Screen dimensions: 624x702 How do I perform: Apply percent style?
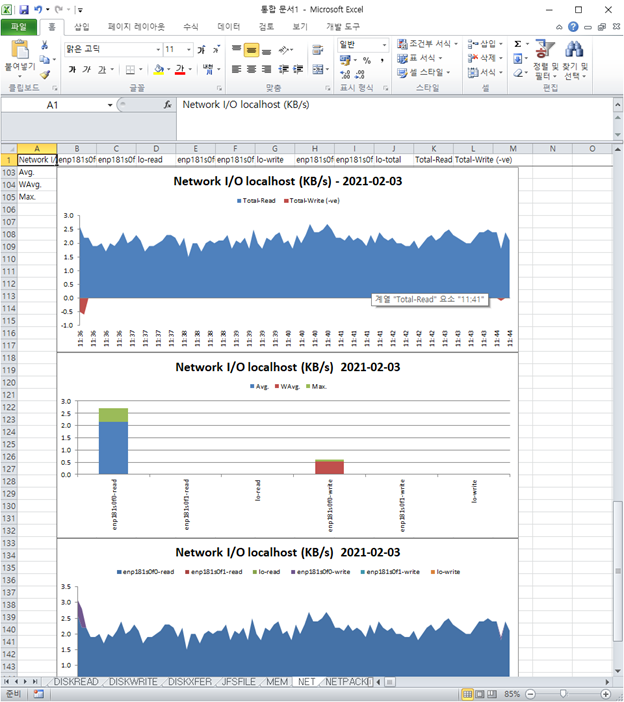[367, 60]
